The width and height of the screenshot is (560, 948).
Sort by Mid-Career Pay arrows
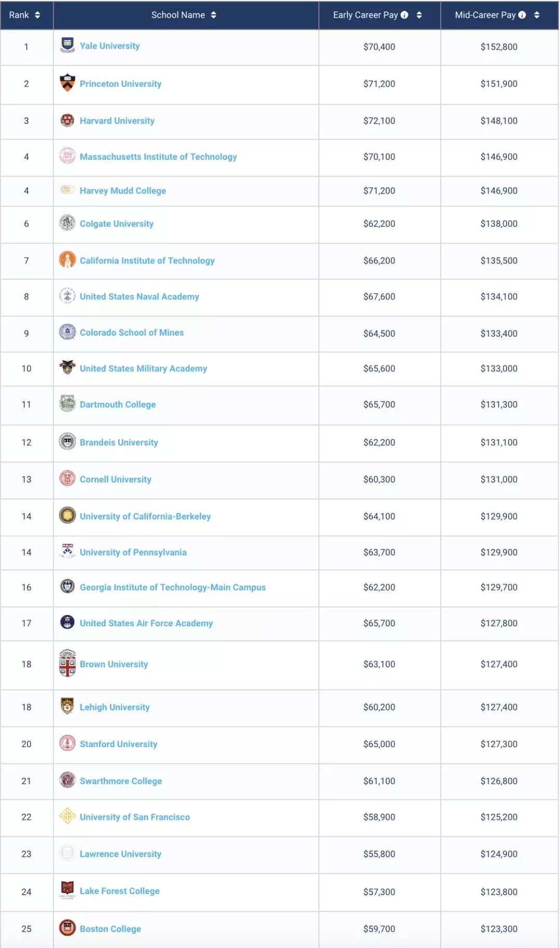coord(537,15)
